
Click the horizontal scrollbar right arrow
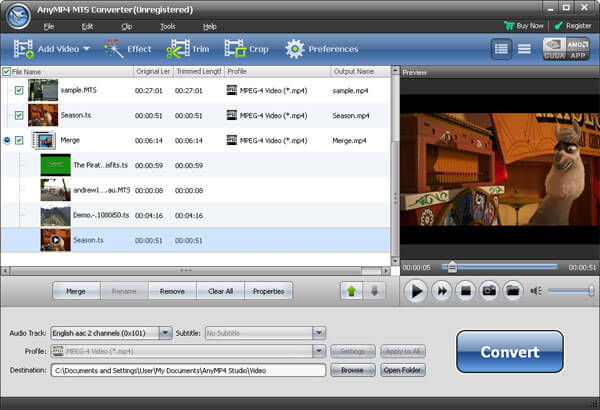pyautogui.click(x=386, y=271)
